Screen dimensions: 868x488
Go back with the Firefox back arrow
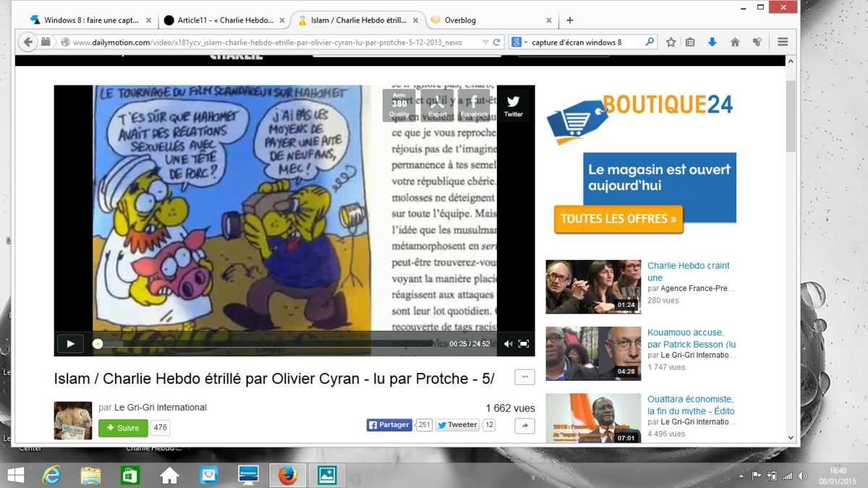pyautogui.click(x=28, y=42)
